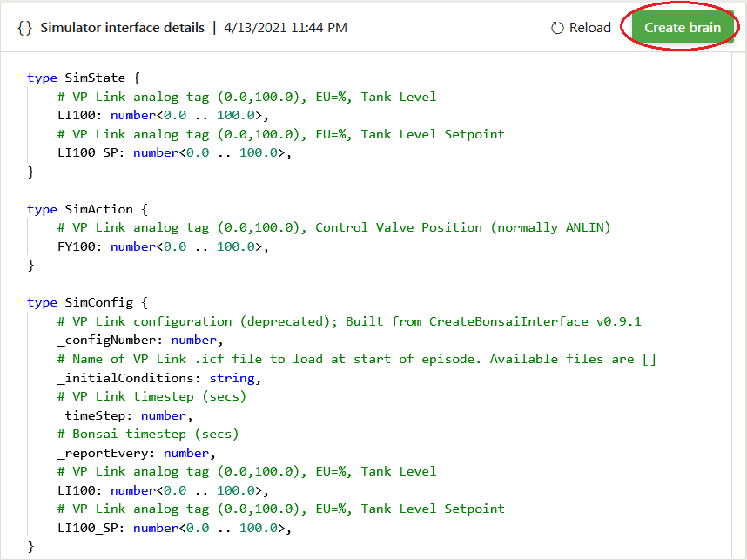Click the vertical scrollbar of the code panel
This screenshot has height=560, width=747.
coord(739,305)
